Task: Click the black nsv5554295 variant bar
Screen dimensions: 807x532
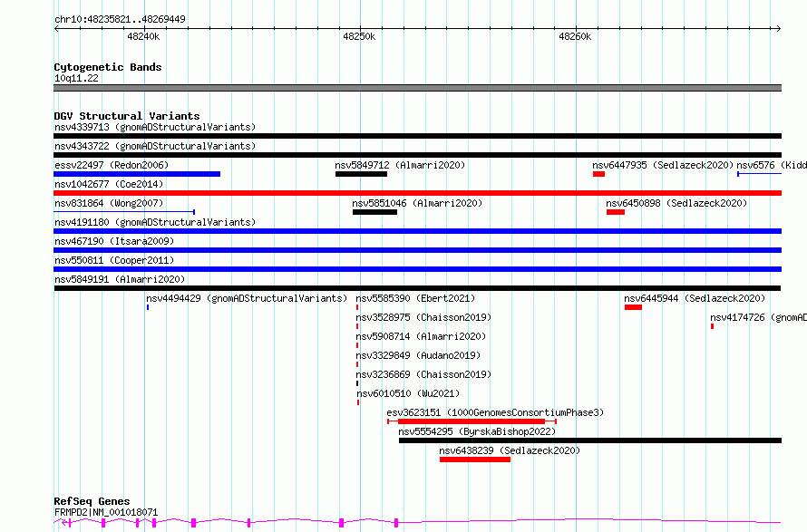Action: pyautogui.click(x=590, y=440)
